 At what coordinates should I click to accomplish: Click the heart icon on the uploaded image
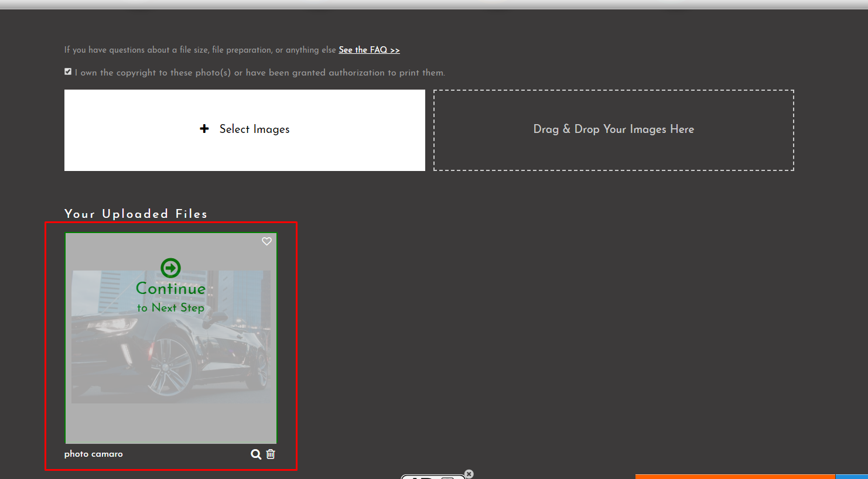click(x=266, y=241)
